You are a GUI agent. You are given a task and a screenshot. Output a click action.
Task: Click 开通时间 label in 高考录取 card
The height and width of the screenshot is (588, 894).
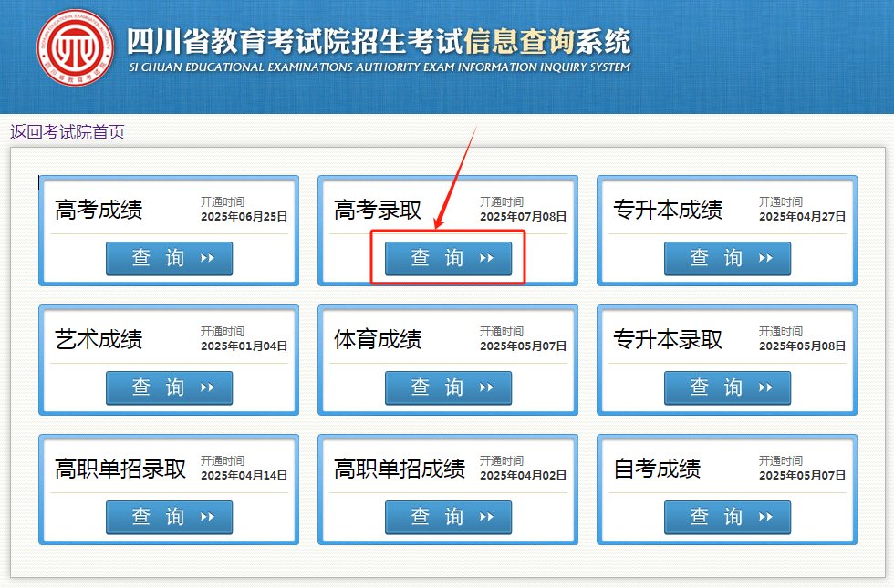[x=501, y=201]
